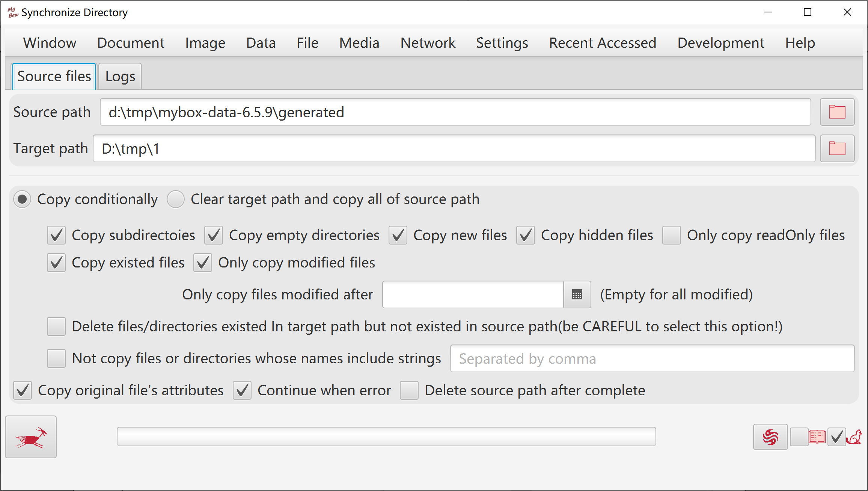Click the red deer start button

coord(31,437)
